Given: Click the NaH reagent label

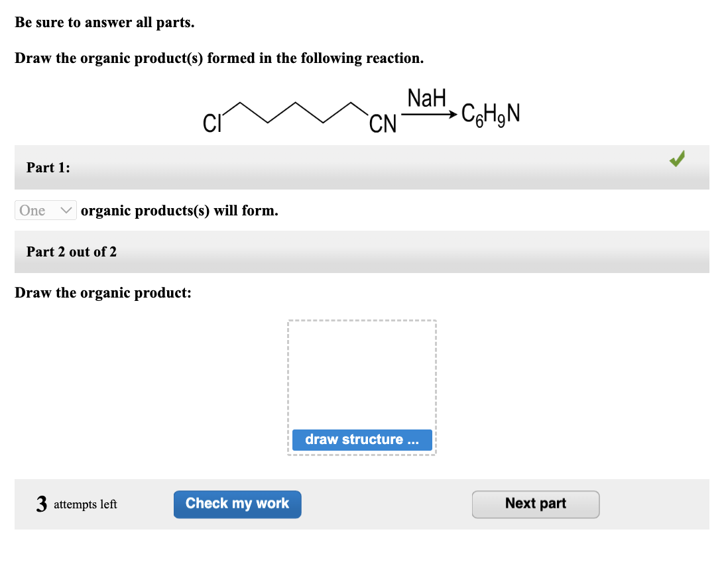Looking at the screenshot, I should click(427, 98).
